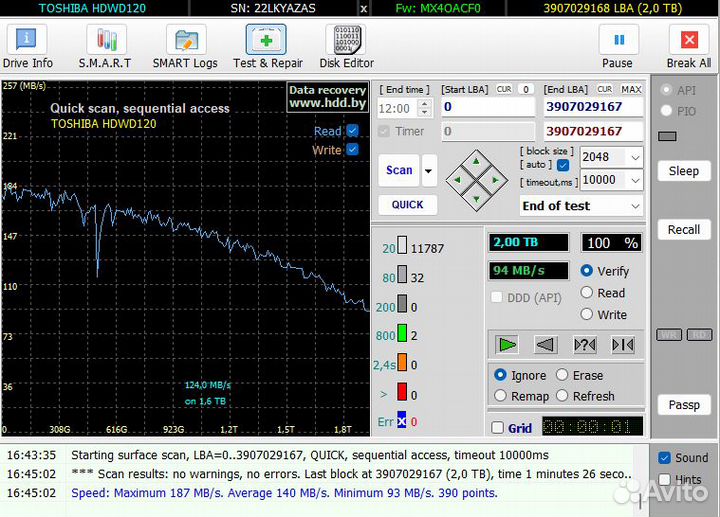
Task: Open the block size 2048 dropdown
Action: [x=636, y=157]
